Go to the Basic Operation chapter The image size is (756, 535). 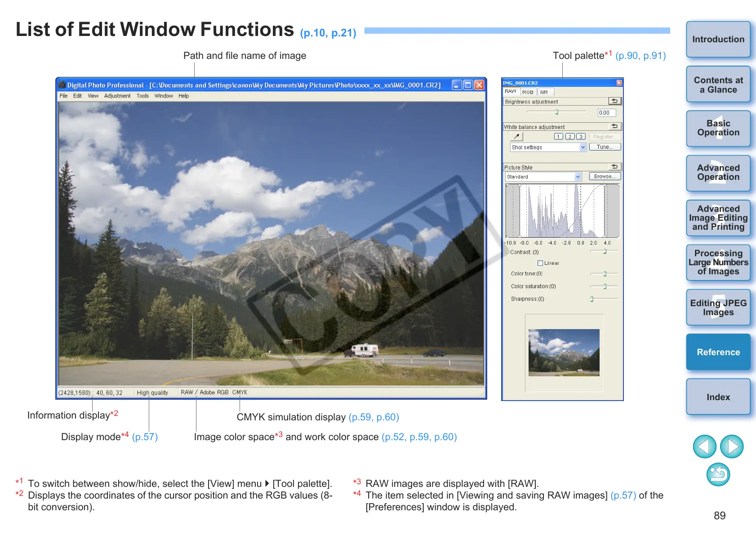tap(718, 129)
